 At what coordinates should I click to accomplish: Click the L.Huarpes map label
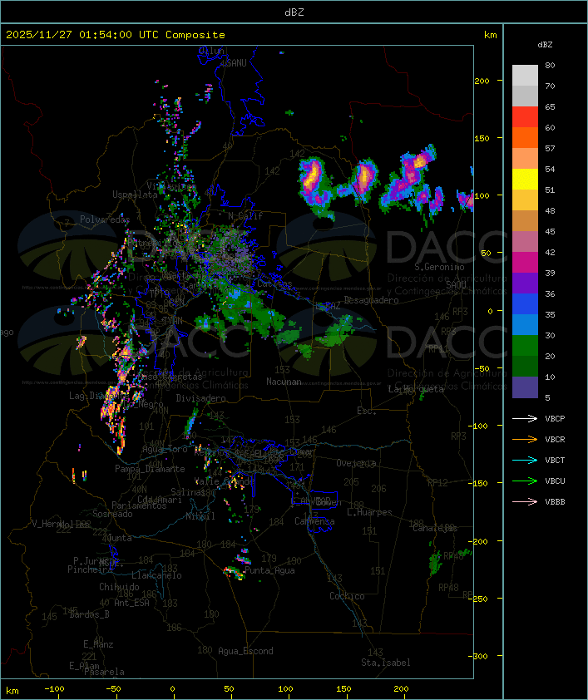[x=369, y=512]
